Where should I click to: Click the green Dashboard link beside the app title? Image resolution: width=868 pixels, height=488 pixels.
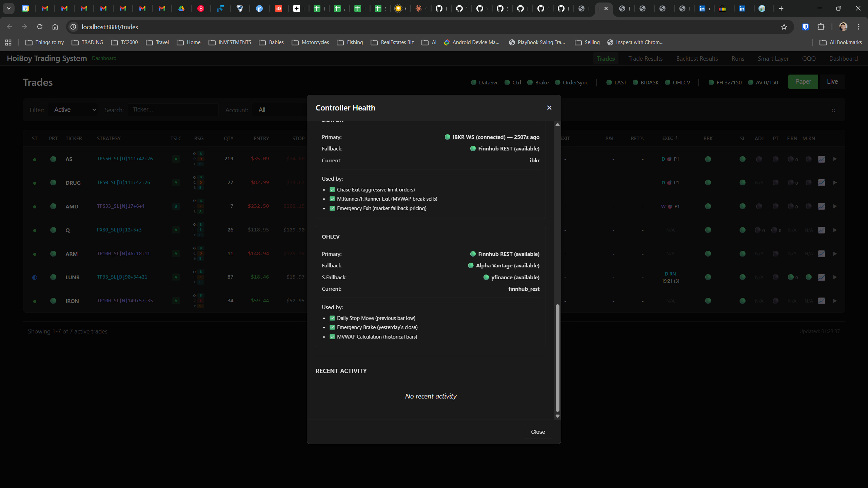104,58
